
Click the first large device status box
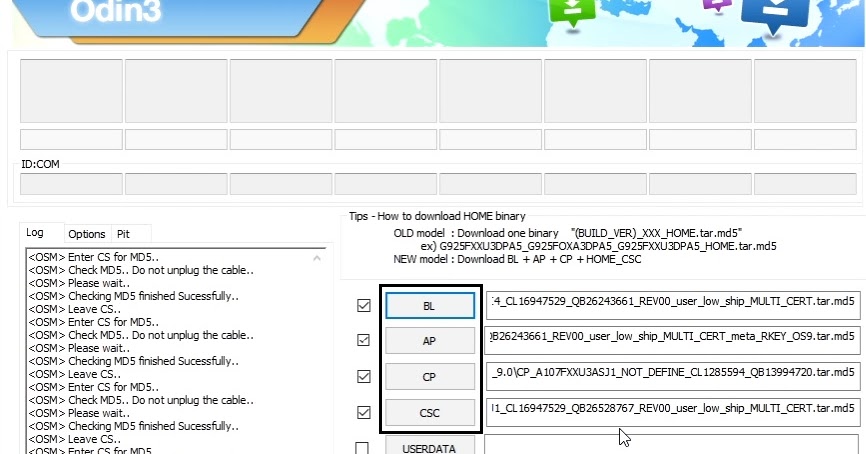(x=71, y=91)
